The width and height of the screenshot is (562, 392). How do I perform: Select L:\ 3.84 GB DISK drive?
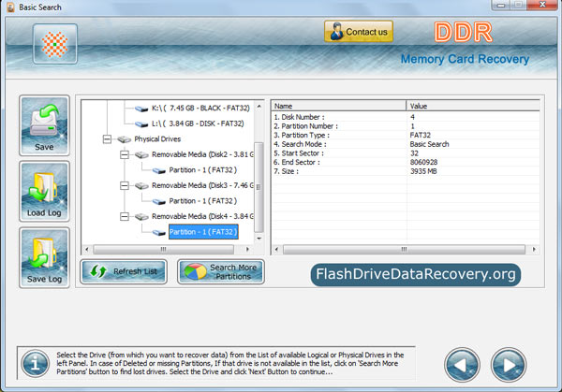pyautogui.click(x=198, y=123)
